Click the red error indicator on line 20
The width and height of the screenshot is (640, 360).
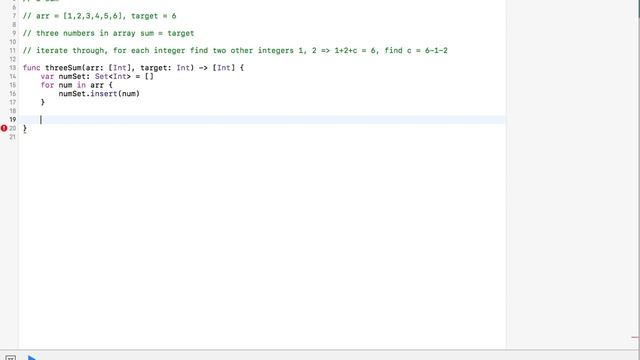click(x=4, y=128)
